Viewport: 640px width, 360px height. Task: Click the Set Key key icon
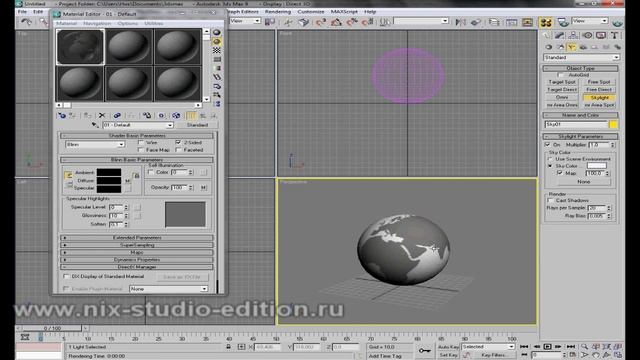point(424,351)
